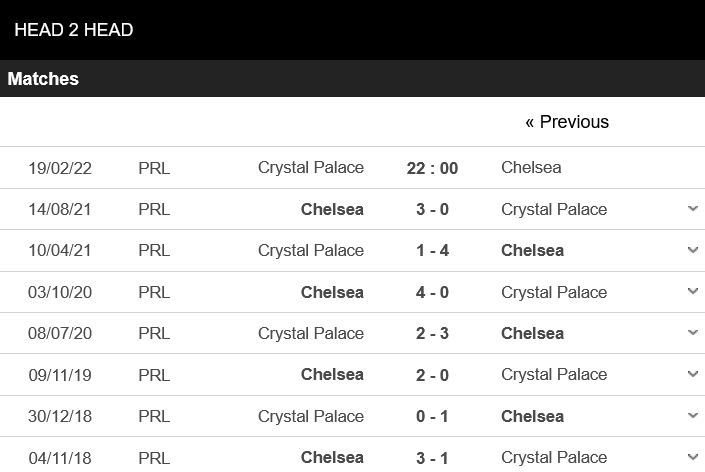Open the 3 - 0 score result
This screenshot has width=705, height=472.
tap(432, 209)
